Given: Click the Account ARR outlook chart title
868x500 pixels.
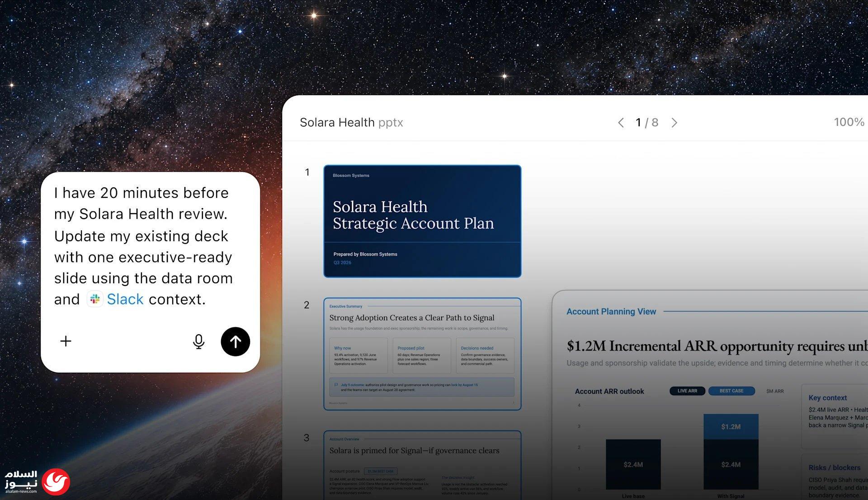Looking at the screenshot, I should [609, 391].
